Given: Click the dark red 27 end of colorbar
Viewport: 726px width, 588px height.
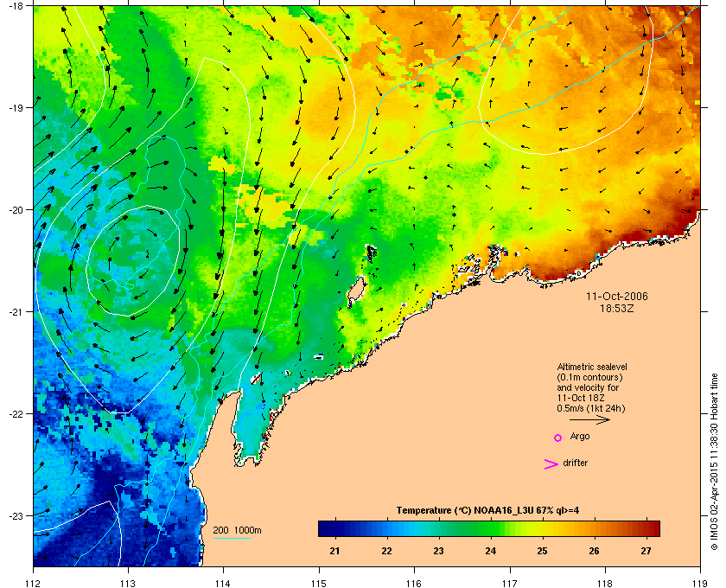Looking at the screenshot, I should [653, 528].
